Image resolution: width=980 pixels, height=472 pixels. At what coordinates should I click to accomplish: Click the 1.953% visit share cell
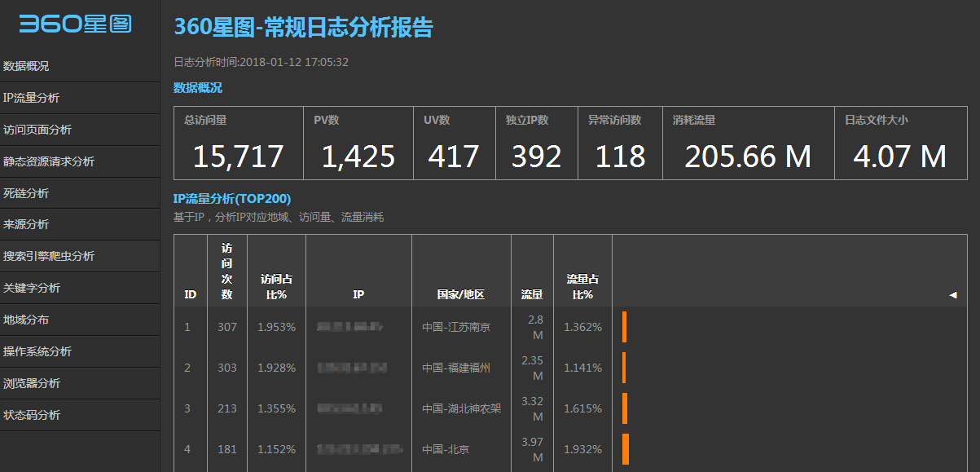click(277, 327)
